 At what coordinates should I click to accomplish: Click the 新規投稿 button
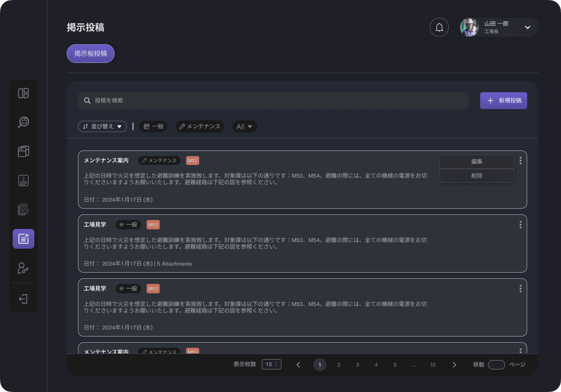(503, 101)
